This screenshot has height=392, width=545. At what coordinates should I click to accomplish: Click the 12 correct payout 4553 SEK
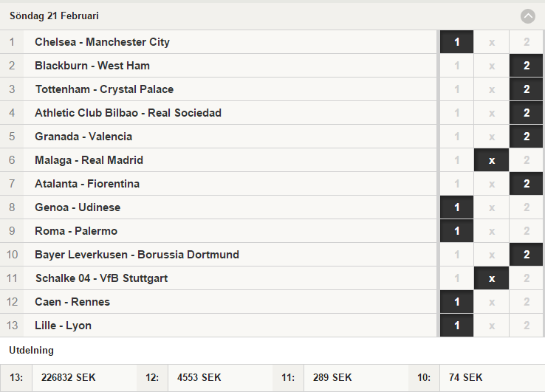199,377
